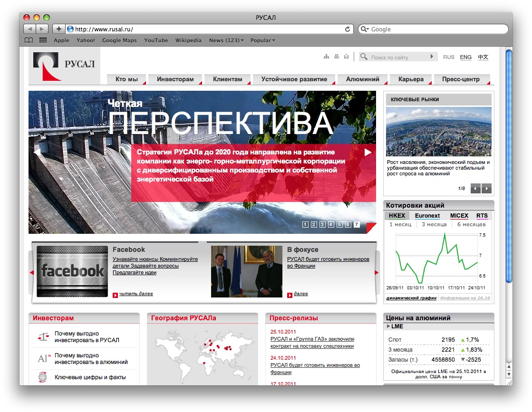The height and width of the screenshot is (412, 532).
Task: Go to next banner slide right arrow
Action: [x=368, y=153]
